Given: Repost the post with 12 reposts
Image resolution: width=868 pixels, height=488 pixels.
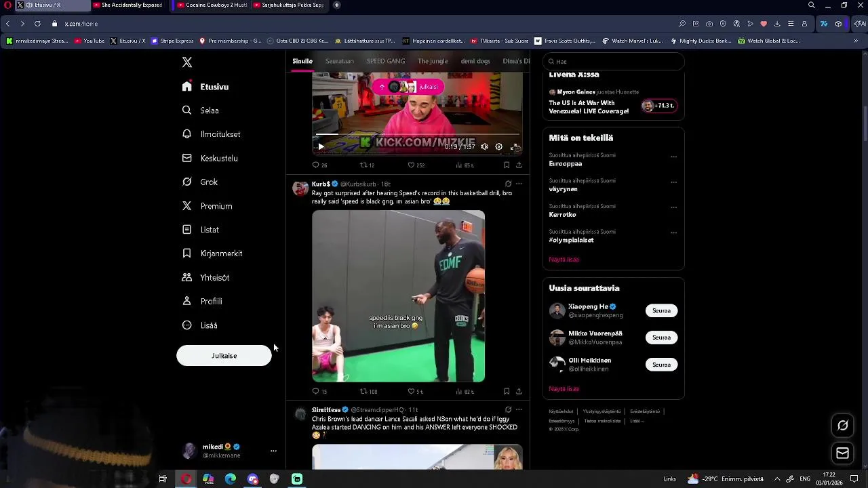Looking at the screenshot, I should [x=367, y=165].
